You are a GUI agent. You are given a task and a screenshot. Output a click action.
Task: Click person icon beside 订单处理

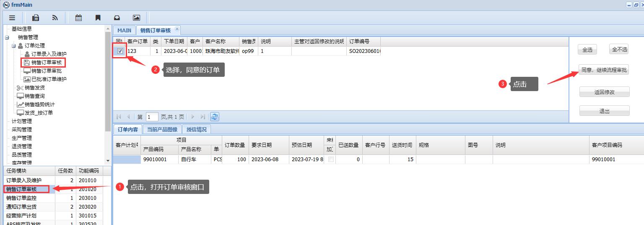[20, 45]
